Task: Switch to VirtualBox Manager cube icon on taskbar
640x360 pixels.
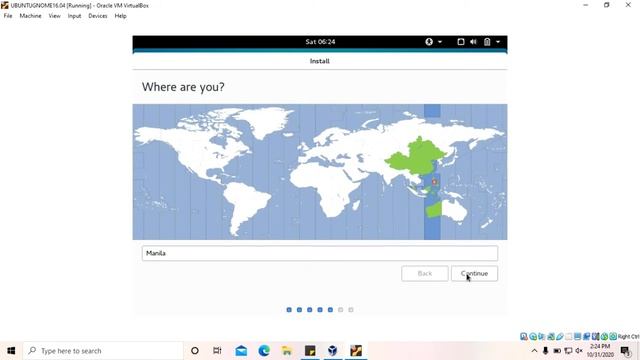Action: tap(333, 351)
